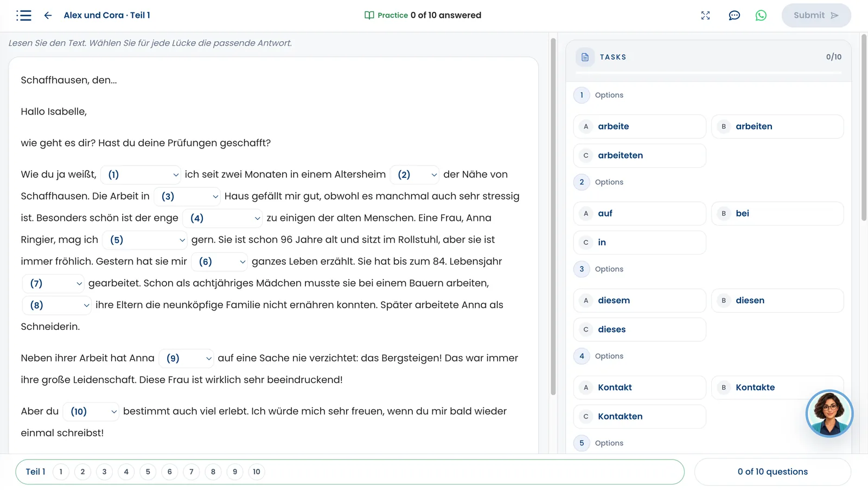Choose option A diesem
This screenshot has width=868, height=490.
pyautogui.click(x=640, y=301)
